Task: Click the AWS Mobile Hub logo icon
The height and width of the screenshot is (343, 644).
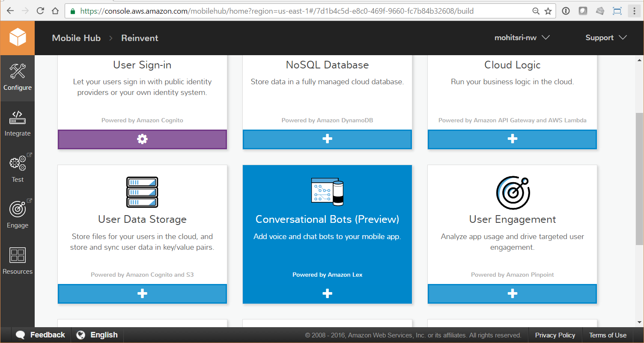Action: point(17,38)
